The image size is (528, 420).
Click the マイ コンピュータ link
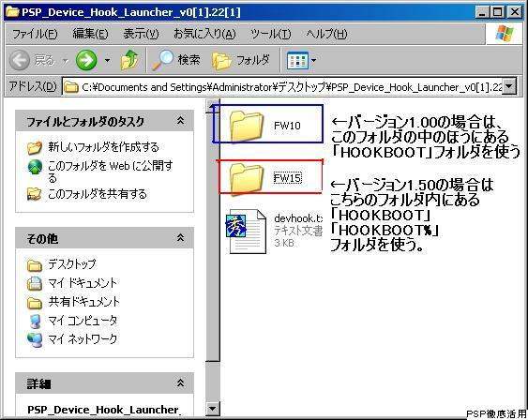[83, 321]
